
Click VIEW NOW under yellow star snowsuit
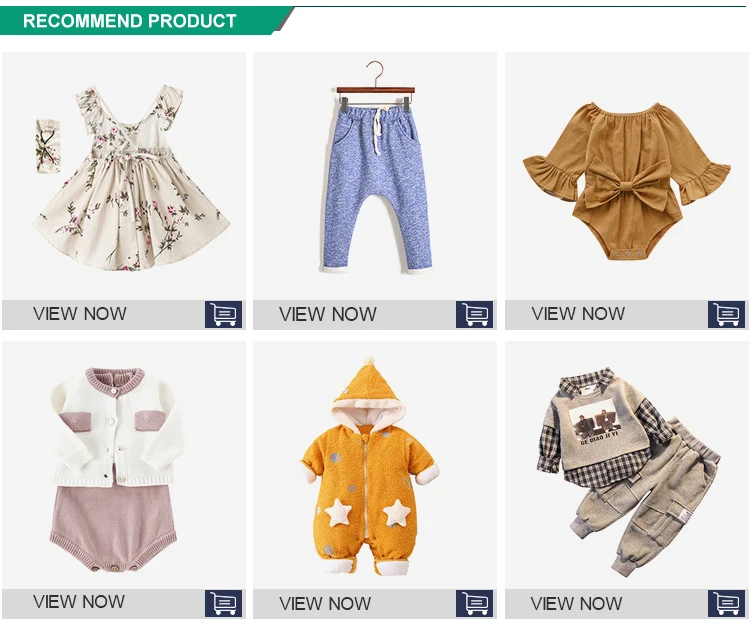[x=325, y=603]
